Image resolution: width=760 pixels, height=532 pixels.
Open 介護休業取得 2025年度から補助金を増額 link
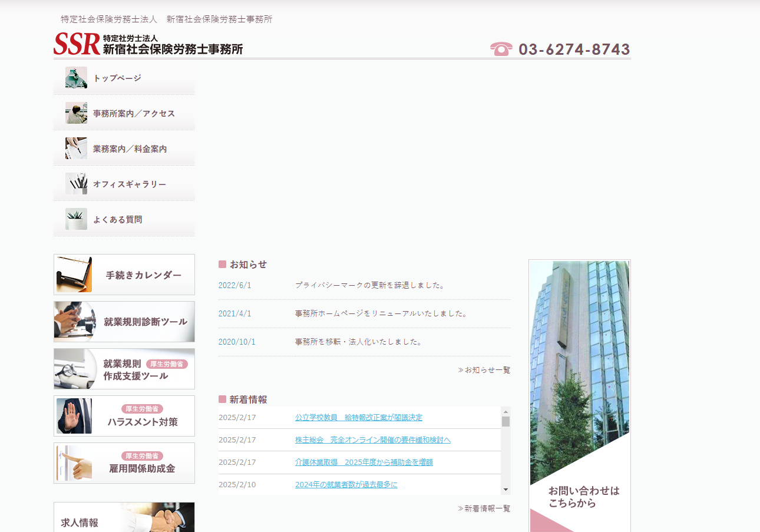tap(364, 462)
